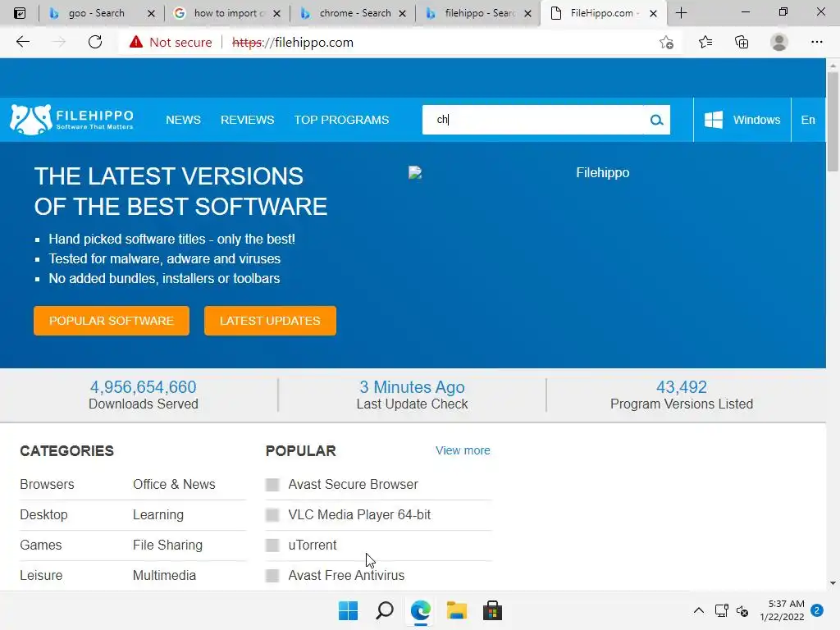Open the taskbar clock and date
This screenshot has width=840, height=630.
pos(782,610)
